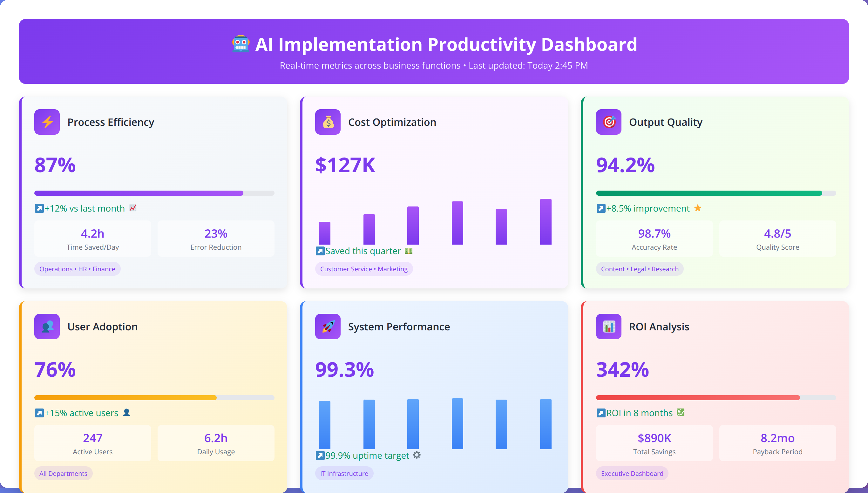This screenshot has height=493, width=868.
Task: Click the 23% Error Reduction stat box
Action: (216, 239)
